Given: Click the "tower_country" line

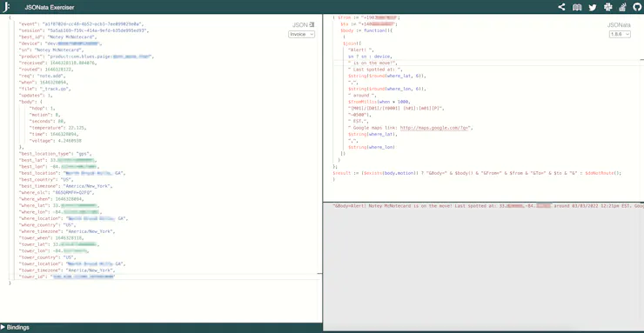Looking at the screenshot, I should [x=48, y=257].
